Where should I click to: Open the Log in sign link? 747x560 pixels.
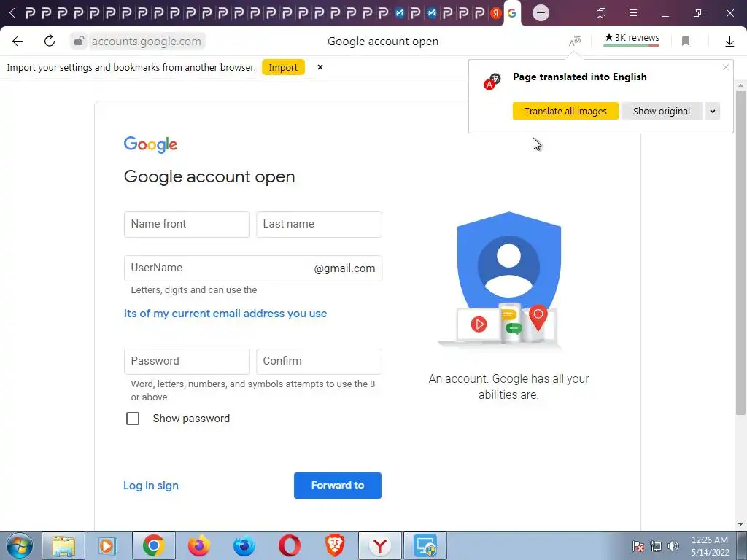tap(151, 485)
